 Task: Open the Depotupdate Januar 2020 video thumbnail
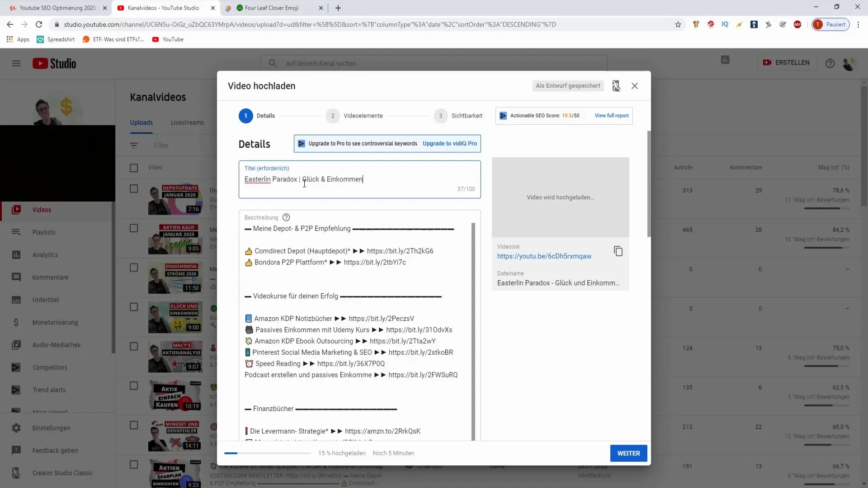[x=175, y=199]
